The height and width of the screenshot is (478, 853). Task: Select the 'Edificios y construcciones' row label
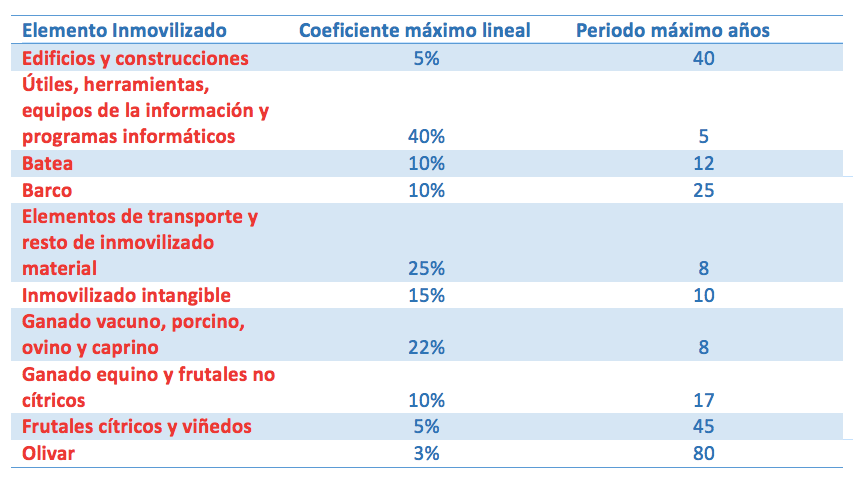coord(135,58)
